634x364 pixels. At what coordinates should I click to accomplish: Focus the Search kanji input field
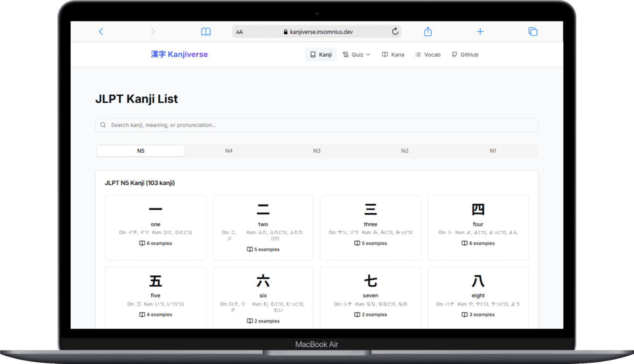tap(317, 125)
